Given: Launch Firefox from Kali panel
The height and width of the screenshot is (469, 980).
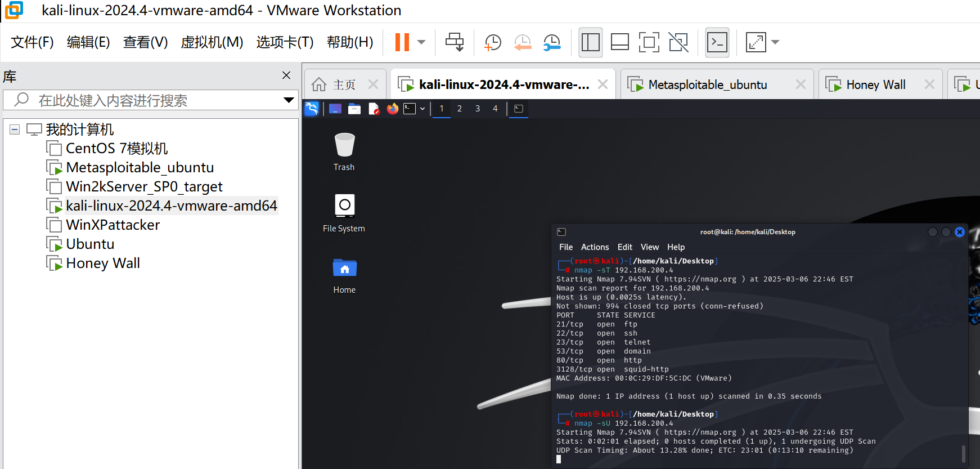Looking at the screenshot, I should (x=393, y=109).
